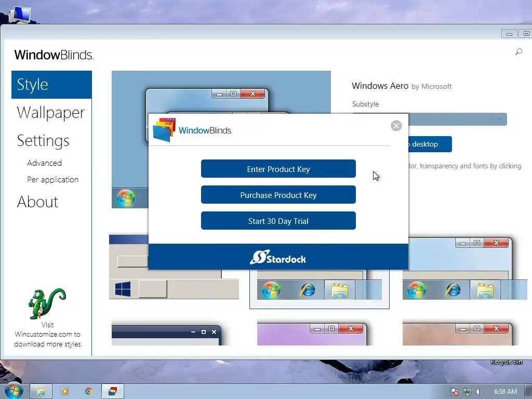Select the highlighted Aero style thumbnail with border

pyautogui.click(x=320, y=289)
